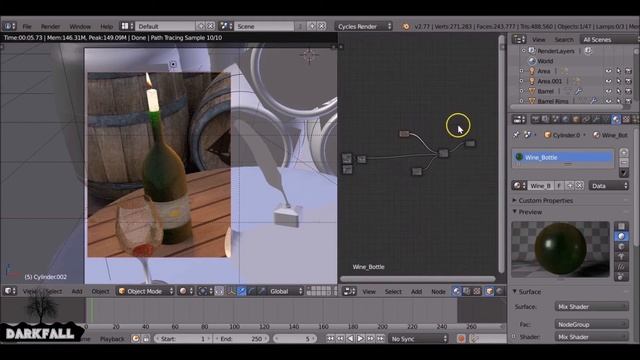This screenshot has width=640, height=360.
Task: Toggle selectability arrow for Area
Action: [x=618, y=71]
